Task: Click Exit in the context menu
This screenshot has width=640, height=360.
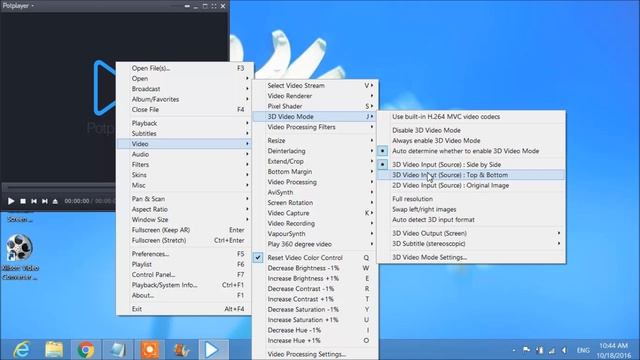Action: (x=185, y=309)
